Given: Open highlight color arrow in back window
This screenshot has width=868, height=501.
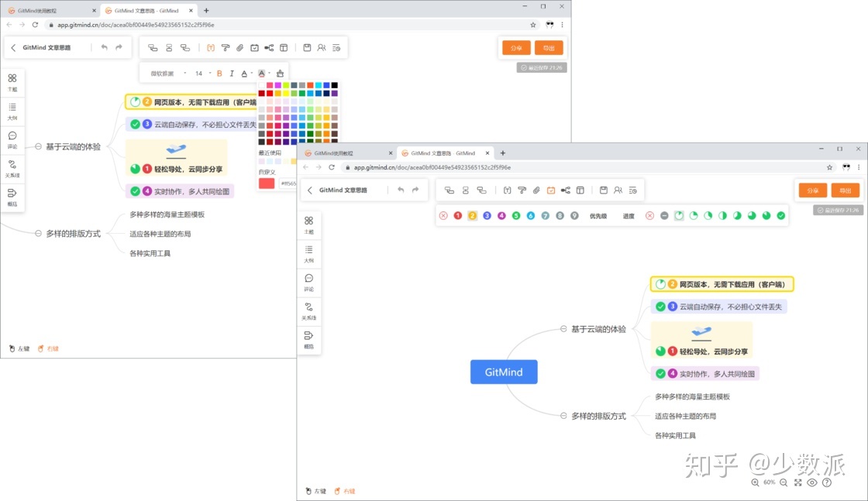Looking at the screenshot, I should click(269, 73).
